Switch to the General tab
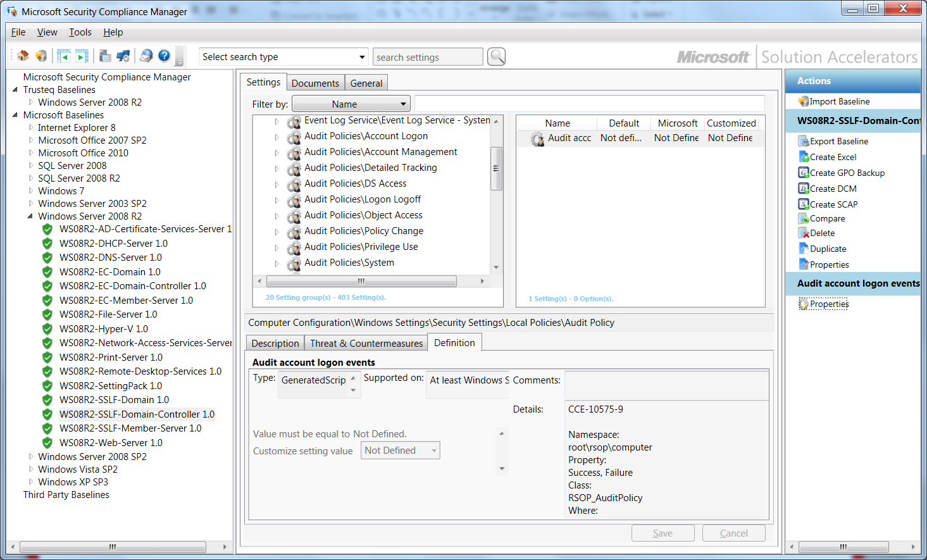 pos(366,83)
